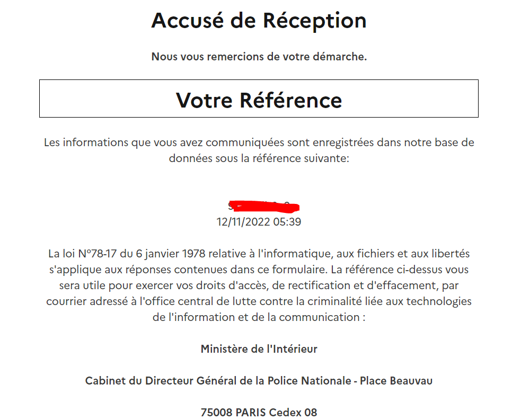521x420 pixels.
Task: Click the '75008 PARIS Cedex 08' postal line
Action: pyautogui.click(x=259, y=413)
